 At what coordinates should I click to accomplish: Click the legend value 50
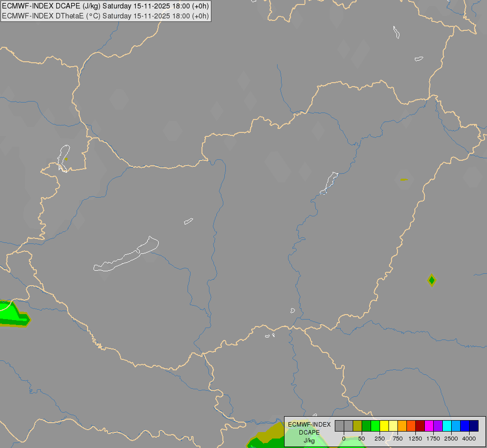point(362,439)
